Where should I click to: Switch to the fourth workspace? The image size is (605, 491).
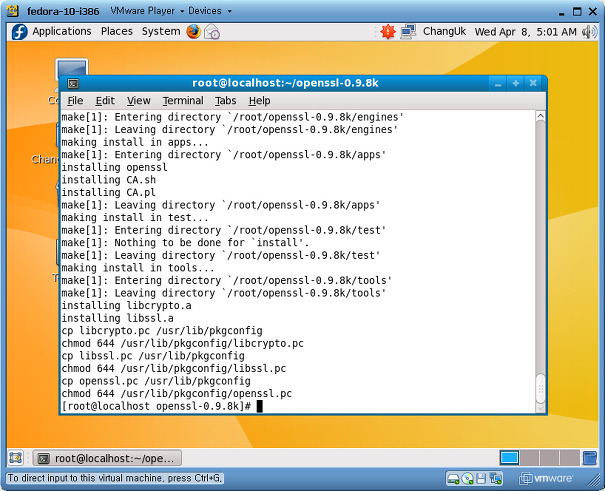tap(570, 458)
